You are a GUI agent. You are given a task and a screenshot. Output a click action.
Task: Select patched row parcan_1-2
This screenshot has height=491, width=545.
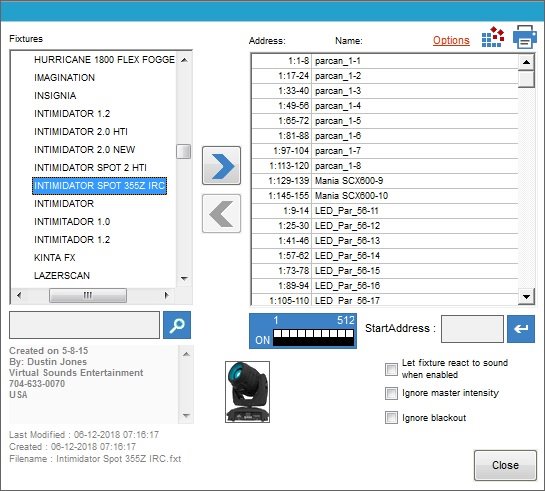(384, 76)
